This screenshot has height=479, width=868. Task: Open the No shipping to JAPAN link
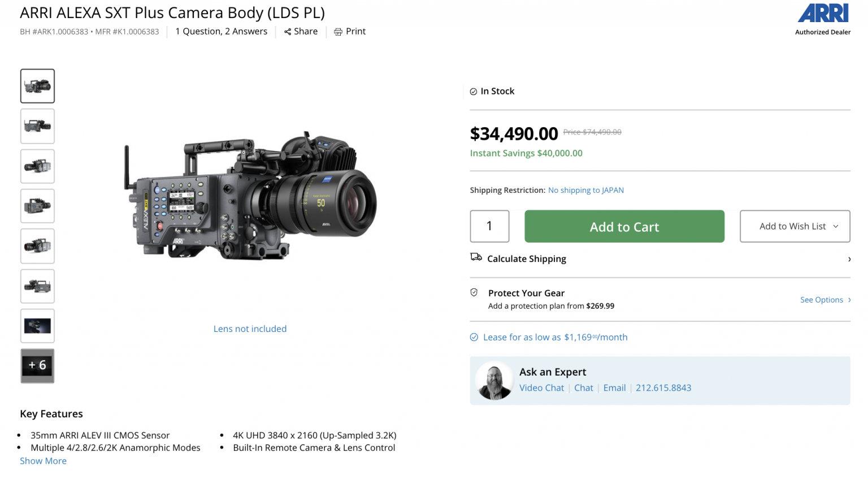(x=585, y=190)
